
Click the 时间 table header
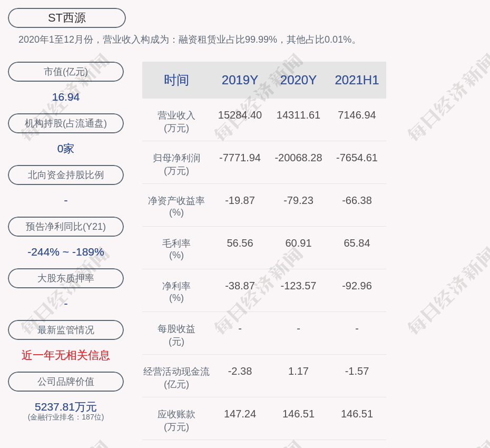[x=177, y=80]
